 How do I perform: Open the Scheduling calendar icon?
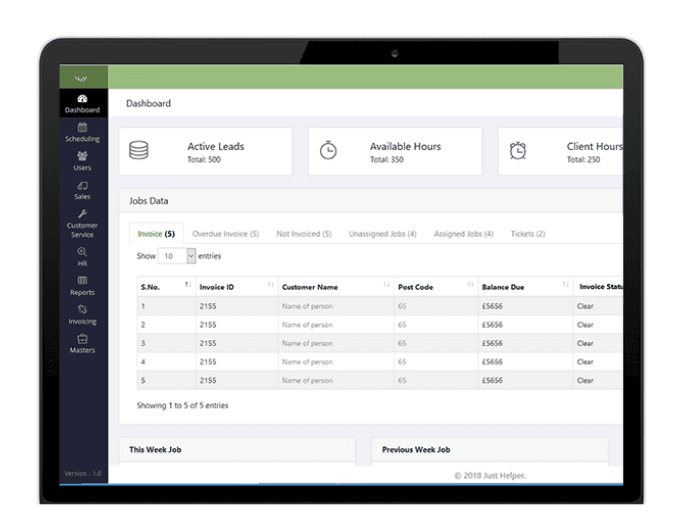coord(82,127)
